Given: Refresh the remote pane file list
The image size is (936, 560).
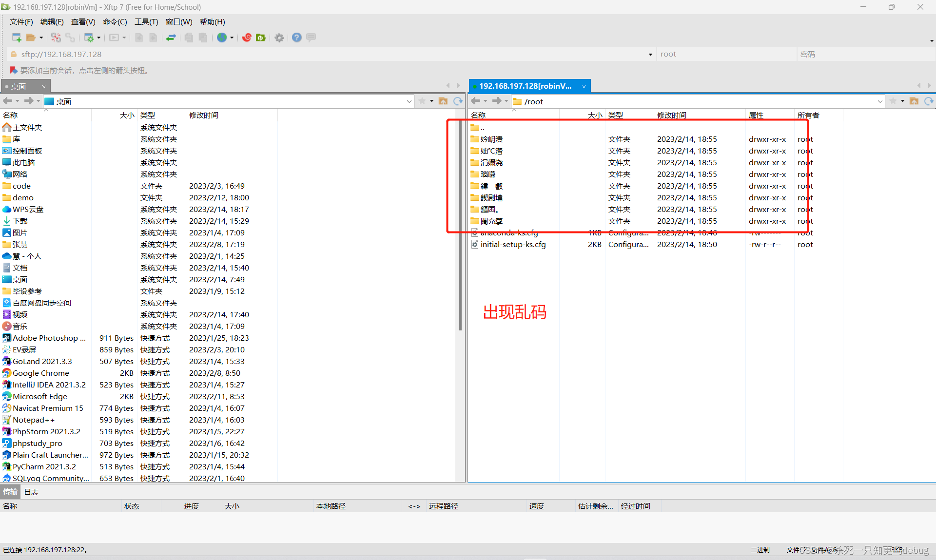Looking at the screenshot, I should [x=929, y=101].
